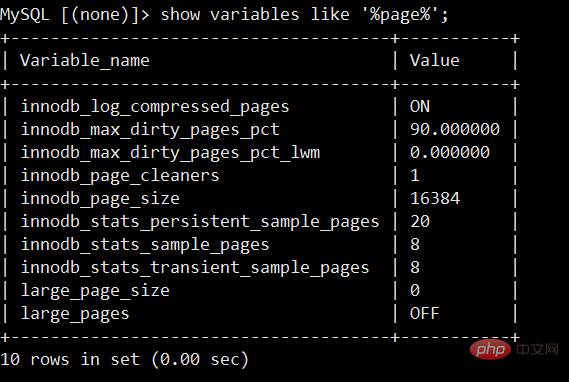Click the 0.000000 value

450,152
